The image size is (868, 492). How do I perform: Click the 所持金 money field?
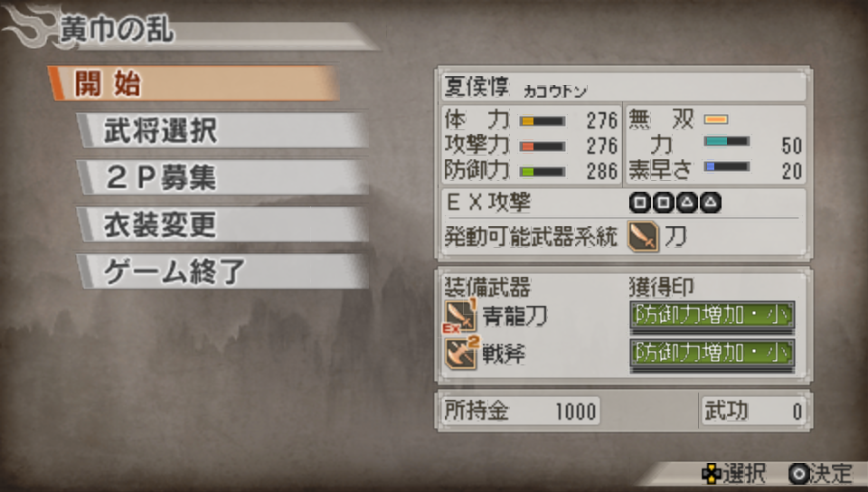coord(521,411)
